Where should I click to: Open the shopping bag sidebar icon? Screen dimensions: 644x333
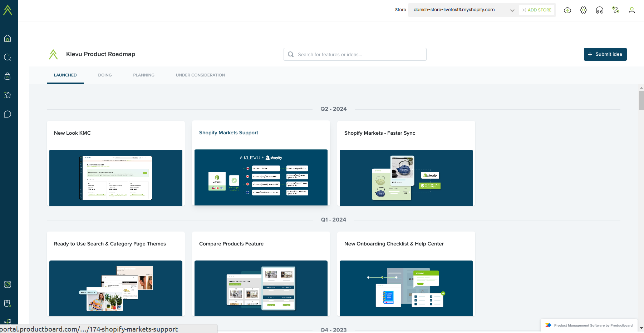pyautogui.click(x=8, y=76)
